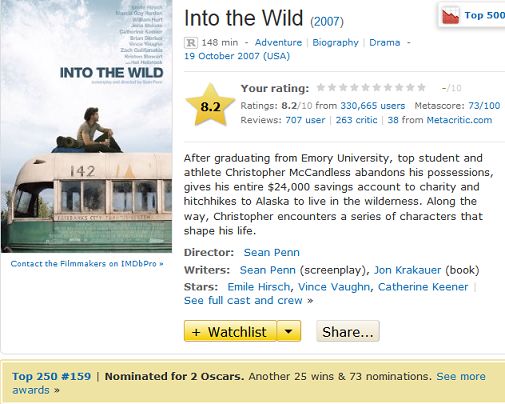
Task: Rate the movie one star
Action: coord(321,88)
